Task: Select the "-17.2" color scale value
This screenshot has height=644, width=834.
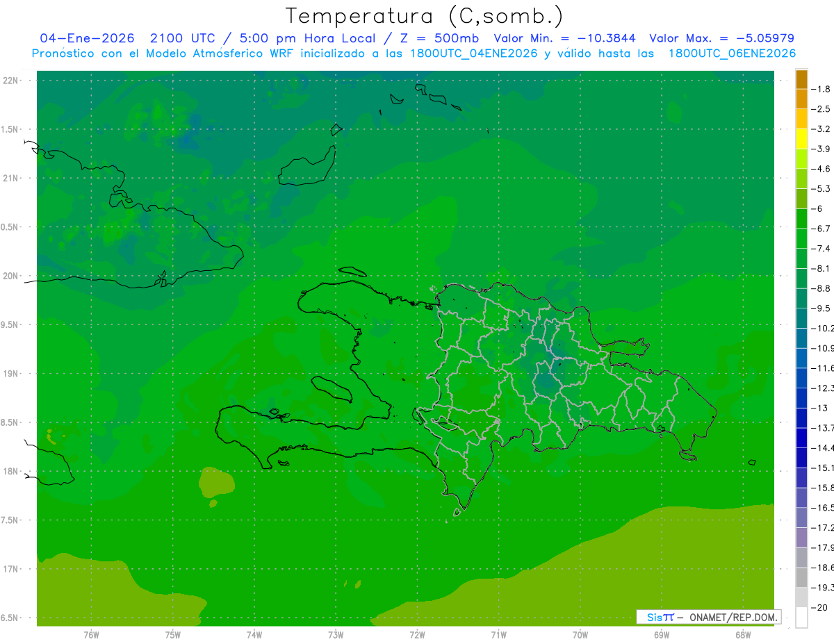Action: [x=822, y=528]
